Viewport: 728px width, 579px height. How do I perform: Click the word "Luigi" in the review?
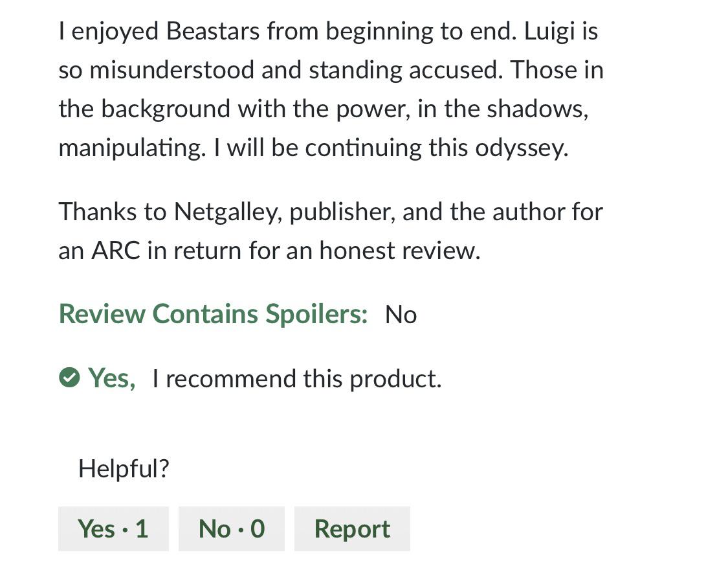tap(551, 30)
